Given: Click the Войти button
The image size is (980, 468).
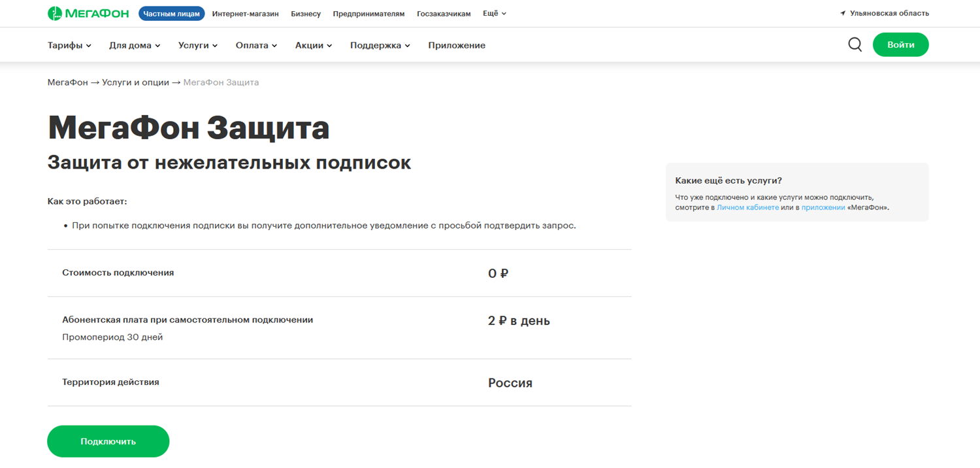Looking at the screenshot, I should tap(900, 44).
